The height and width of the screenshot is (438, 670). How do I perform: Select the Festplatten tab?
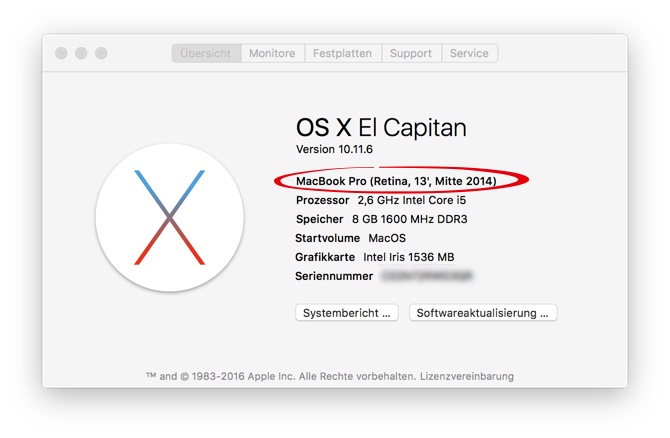click(342, 53)
